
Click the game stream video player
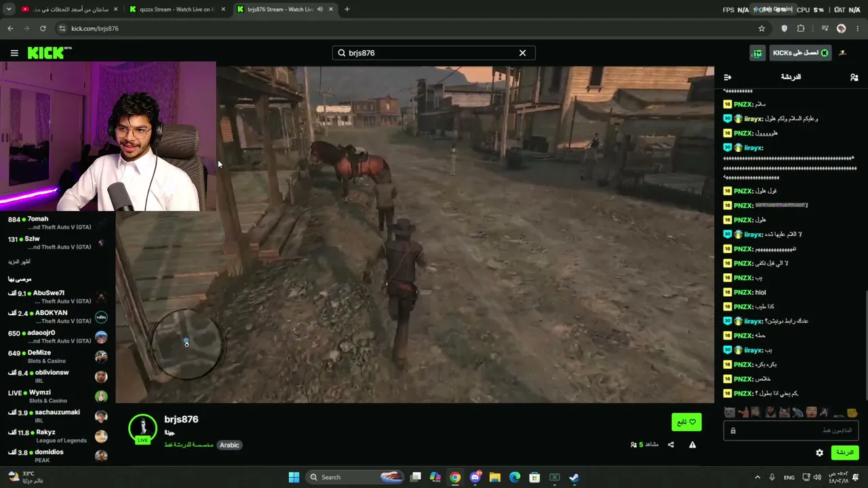click(414, 235)
